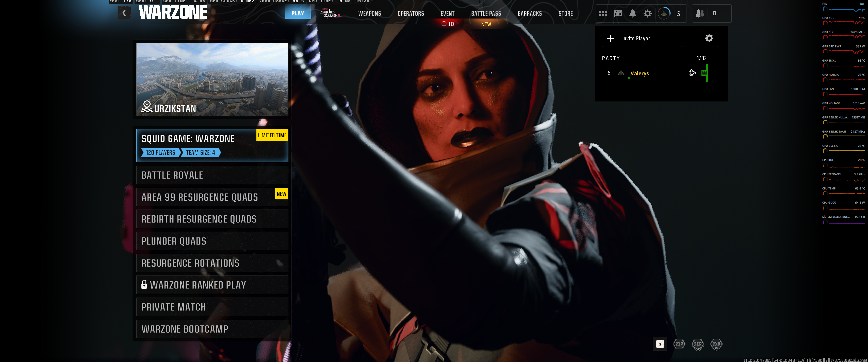The width and height of the screenshot is (868, 362).
Task: Open the OPERATORS tab
Action: [411, 13]
